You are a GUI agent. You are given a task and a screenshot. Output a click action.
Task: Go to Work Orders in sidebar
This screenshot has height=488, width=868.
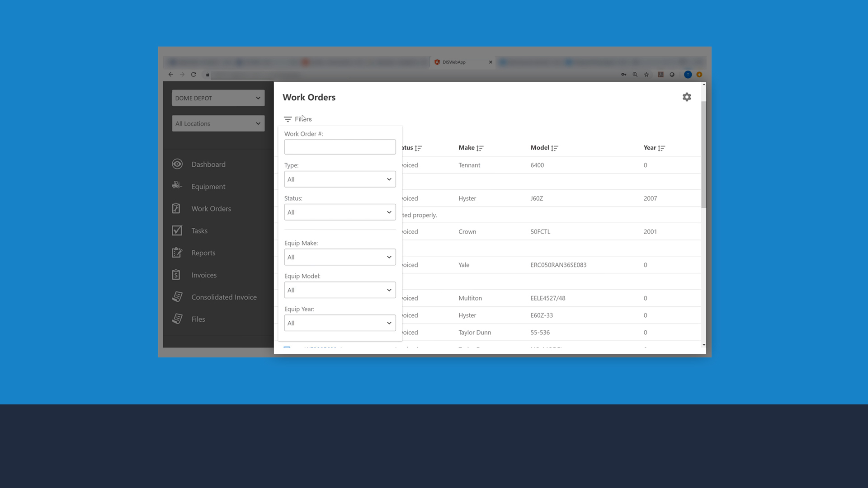pos(211,209)
